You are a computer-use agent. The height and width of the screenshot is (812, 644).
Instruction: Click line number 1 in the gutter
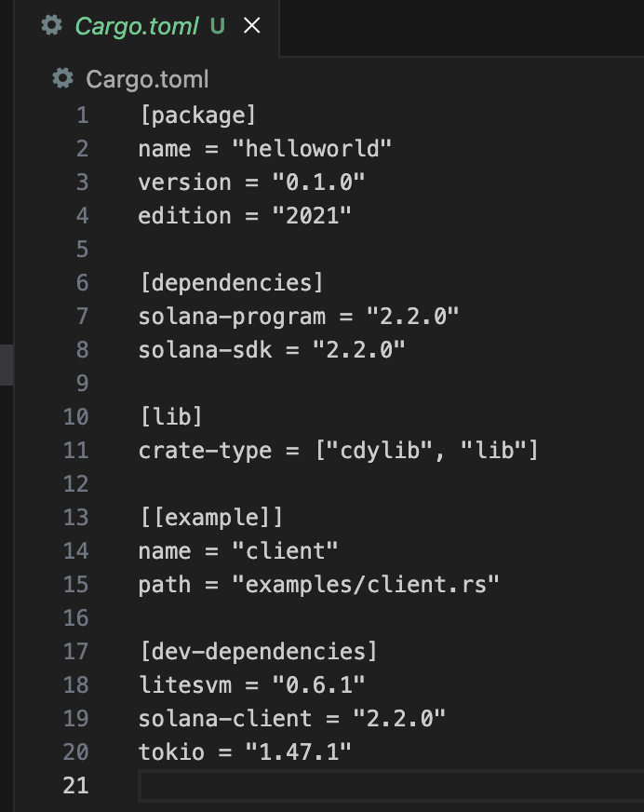[x=83, y=115]
